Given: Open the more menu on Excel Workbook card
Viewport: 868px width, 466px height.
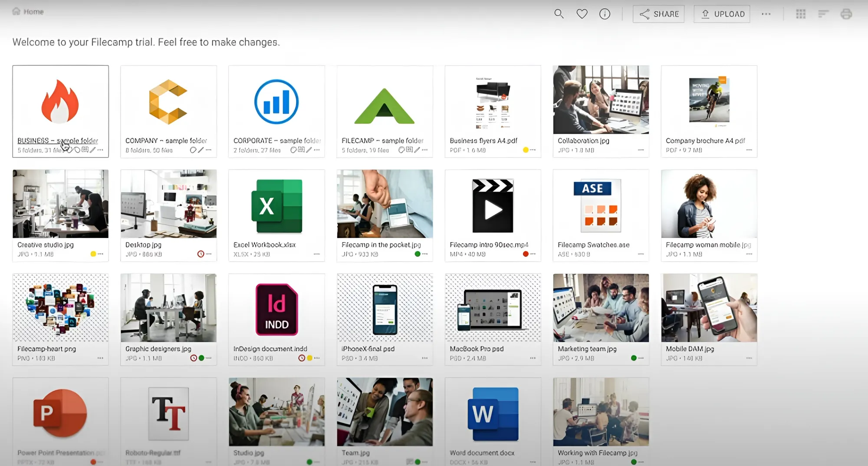Looking at the screenshot, I should pyautogui.click(x=317, y=254).
